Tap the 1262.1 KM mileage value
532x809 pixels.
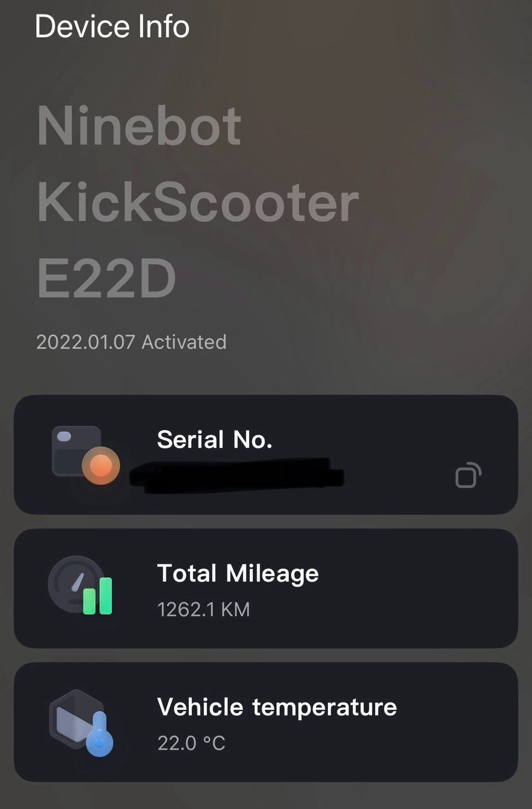pos(203,610)
